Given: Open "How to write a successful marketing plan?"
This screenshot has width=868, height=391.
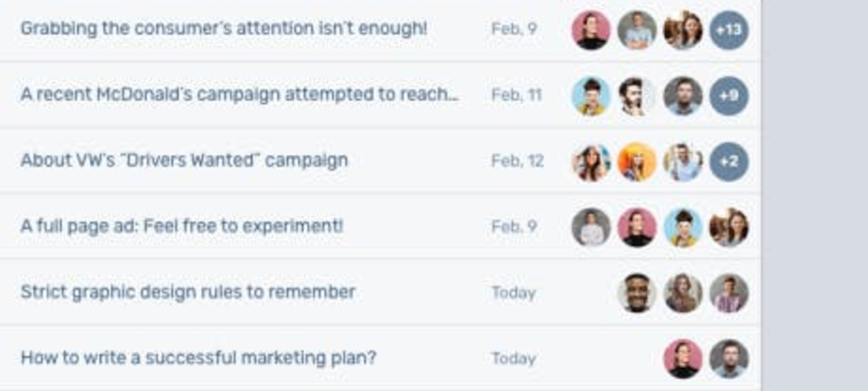Looking at the screenshot, I should [x=199, y=358].
